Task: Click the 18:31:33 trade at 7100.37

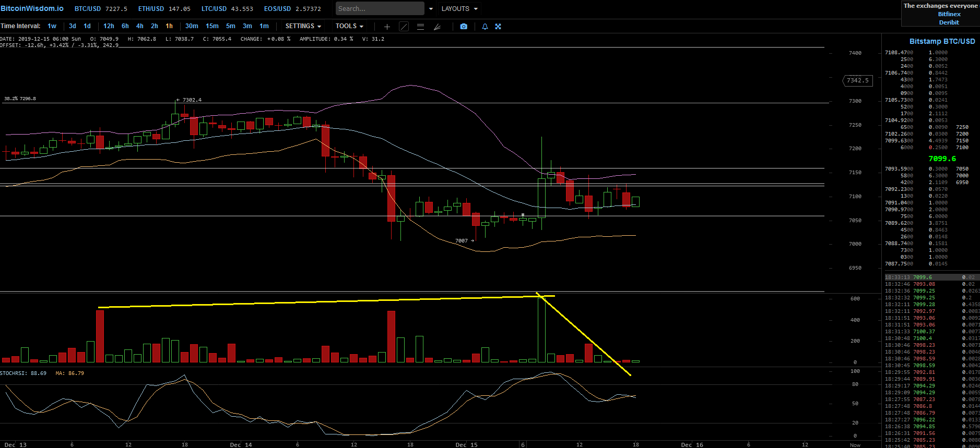Action: click(x=932, y=332)
